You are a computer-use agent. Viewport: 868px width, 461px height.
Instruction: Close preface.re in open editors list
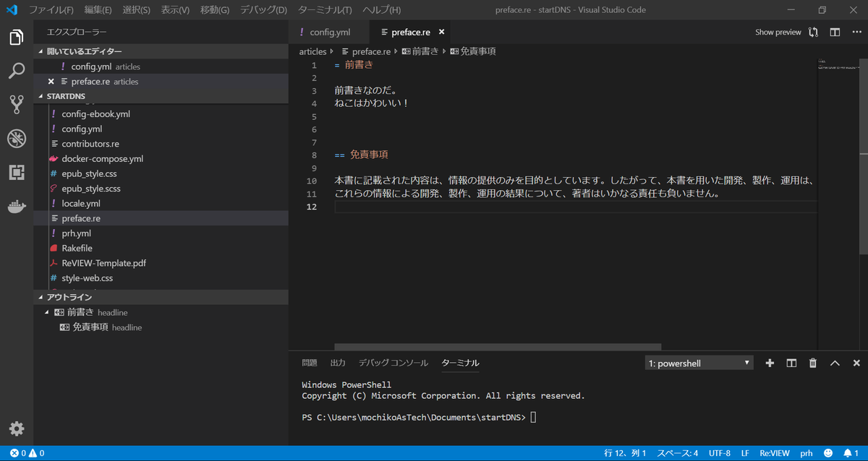coord(51,82)
